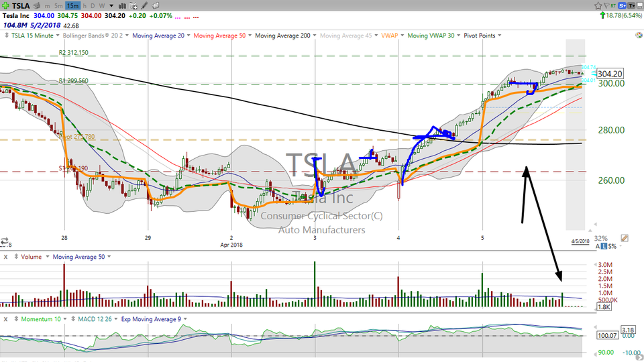Close the Volume pane with its X

coord(6,257)
